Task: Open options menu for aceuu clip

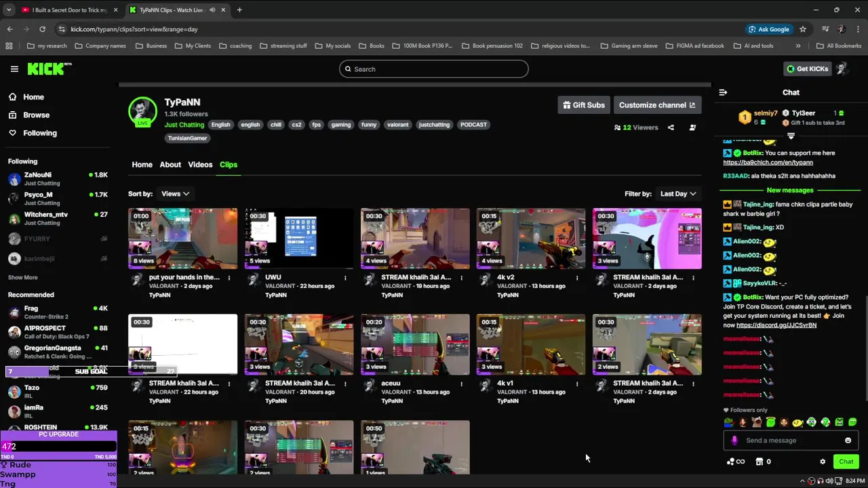Action: pyautogui.click(x=461, y=384)
